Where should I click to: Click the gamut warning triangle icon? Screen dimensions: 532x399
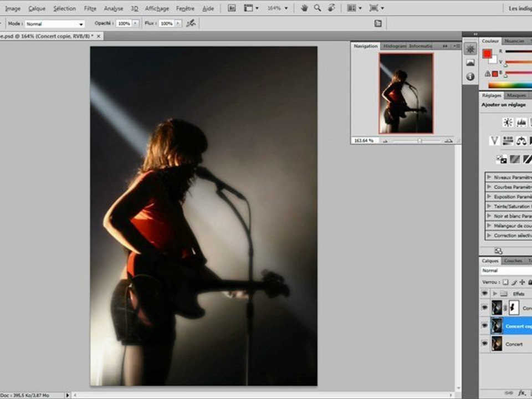(x=487, y=74)
